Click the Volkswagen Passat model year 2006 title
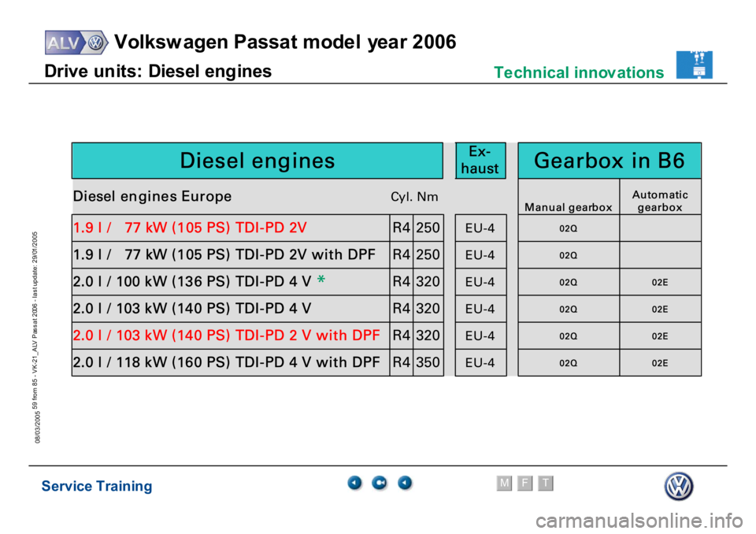 [x=285, y=43]
